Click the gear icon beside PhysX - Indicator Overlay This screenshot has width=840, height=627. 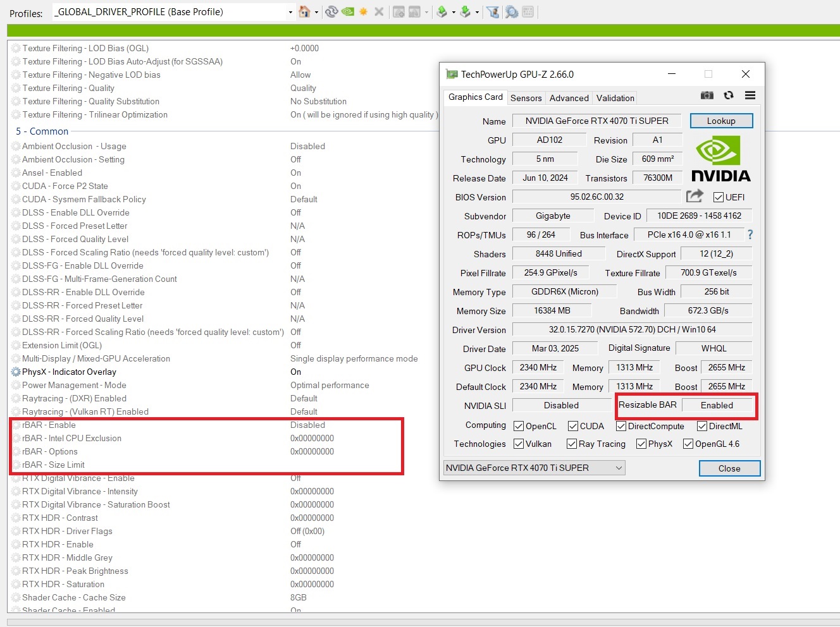[16, 372]
